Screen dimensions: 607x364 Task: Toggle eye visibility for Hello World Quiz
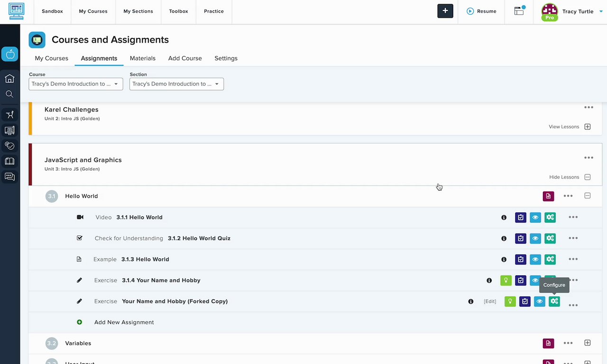tap(535, 238)
